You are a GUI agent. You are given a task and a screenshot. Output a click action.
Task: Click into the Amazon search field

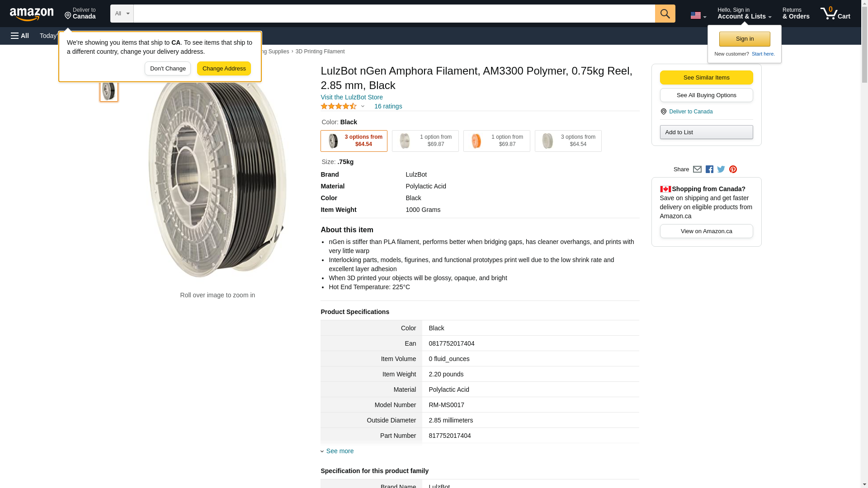click(394, 14)
